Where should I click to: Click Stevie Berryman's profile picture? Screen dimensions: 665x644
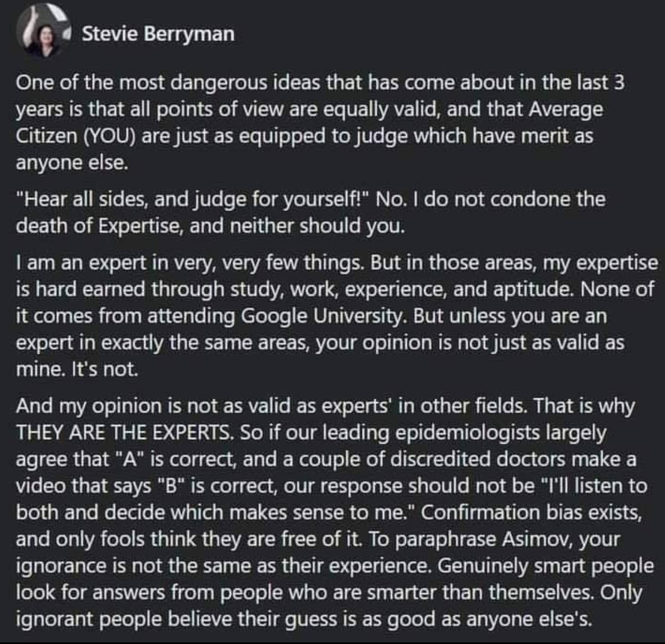(x=43, y=33)
